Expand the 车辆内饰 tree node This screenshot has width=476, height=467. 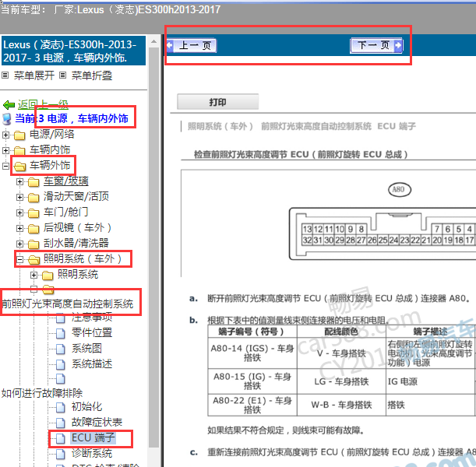pyautogui.click(x=5, y=150)
